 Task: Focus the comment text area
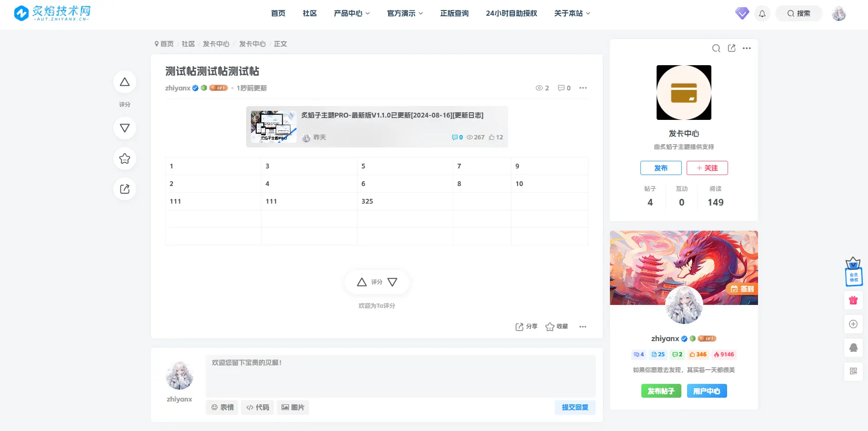[400, 376]
